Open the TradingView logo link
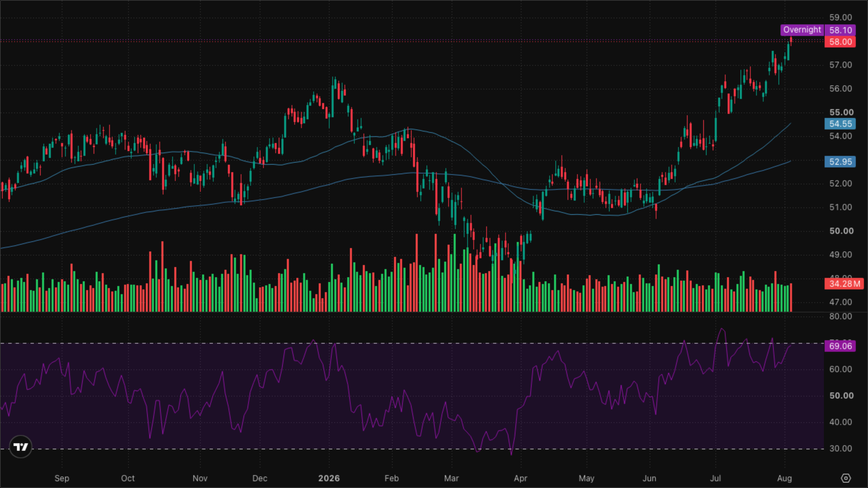 pos(21,447)
